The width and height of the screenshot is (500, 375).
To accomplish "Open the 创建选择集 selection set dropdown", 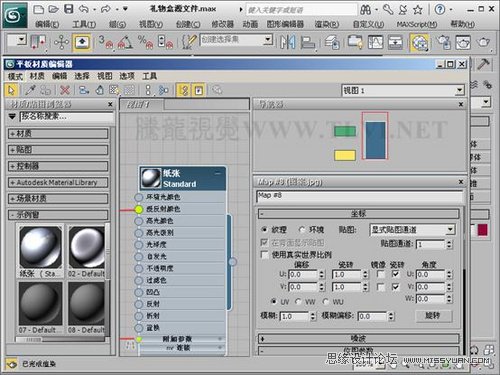I will point(236,40).
